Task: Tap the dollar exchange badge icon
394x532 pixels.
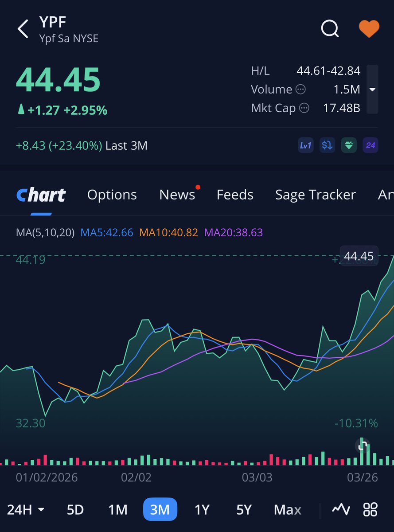Action: tap(327, 145)
